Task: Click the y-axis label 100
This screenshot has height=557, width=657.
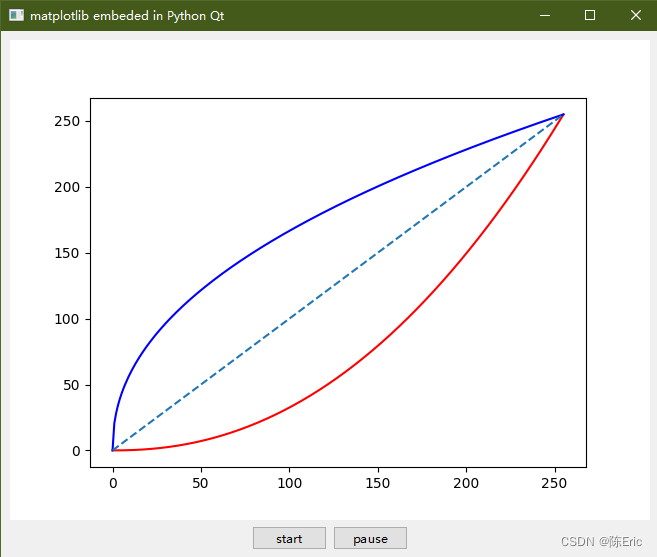Action: click(x=67, y=319)
